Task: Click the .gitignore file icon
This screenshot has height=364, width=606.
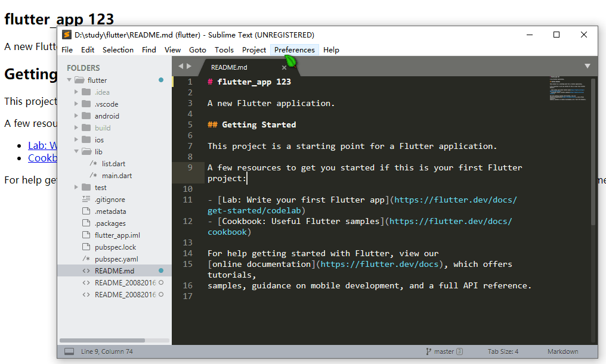Action: pyautogui.click(x=86, y=200)
